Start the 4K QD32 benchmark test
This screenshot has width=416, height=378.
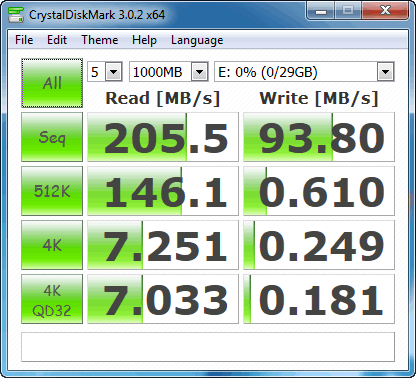pos(52,299)
